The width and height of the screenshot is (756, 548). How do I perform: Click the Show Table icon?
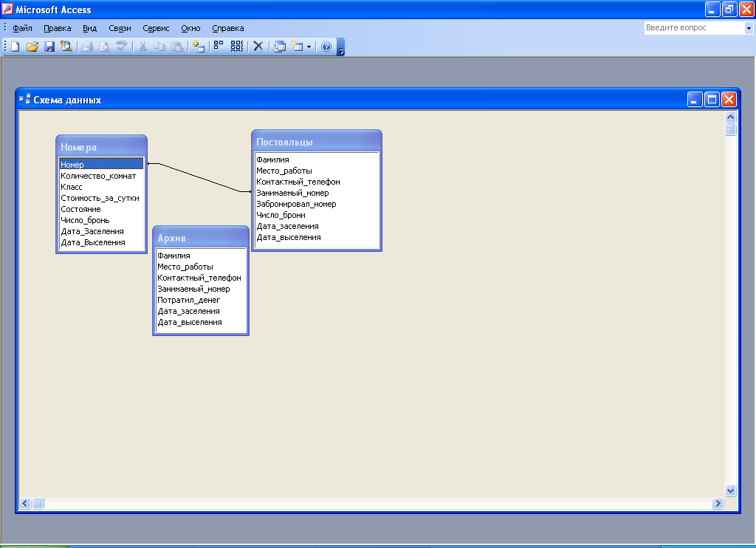pos(198,47)
